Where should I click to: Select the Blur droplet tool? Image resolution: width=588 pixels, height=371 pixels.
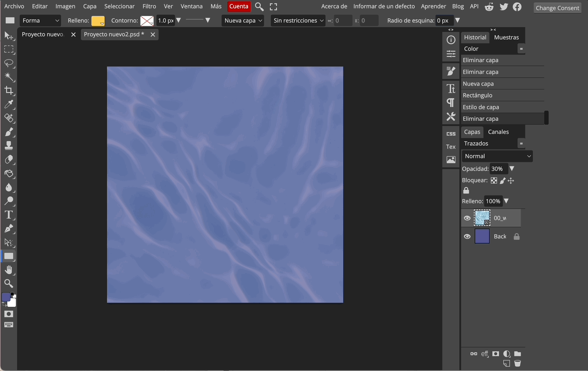click(x=9, y=187)
